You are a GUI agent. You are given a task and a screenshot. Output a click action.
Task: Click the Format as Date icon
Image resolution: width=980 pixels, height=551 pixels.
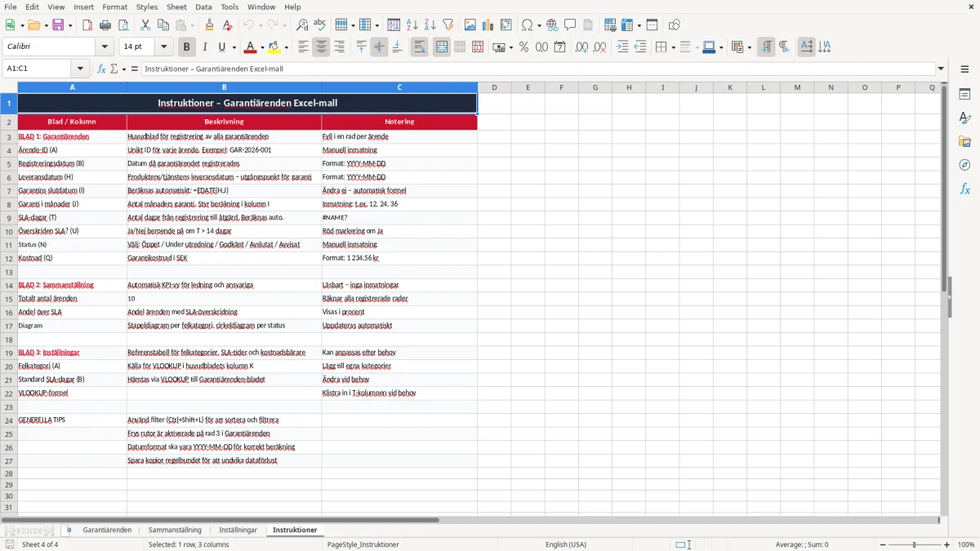(559, 47)
